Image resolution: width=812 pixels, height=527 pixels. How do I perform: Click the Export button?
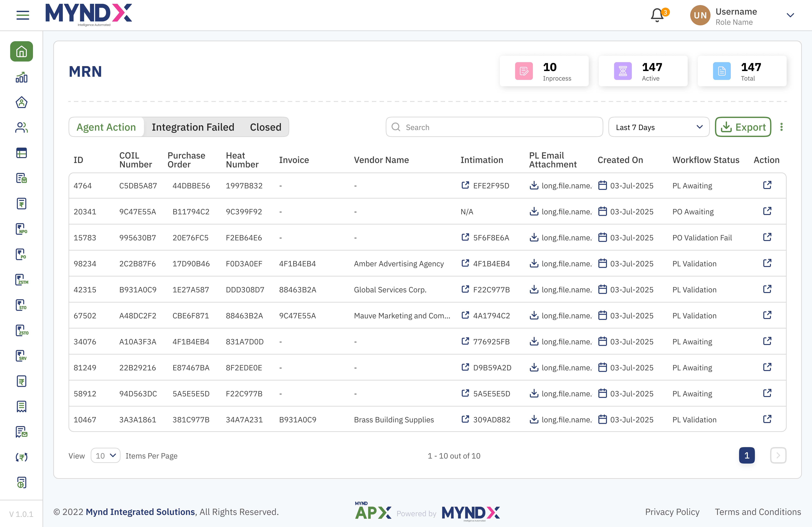coord(743,127)
